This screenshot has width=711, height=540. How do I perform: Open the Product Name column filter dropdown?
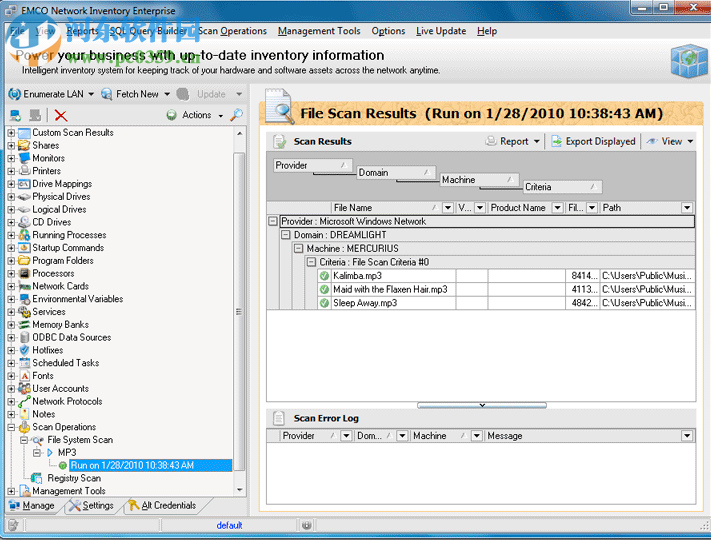click(x=557, y=208)
